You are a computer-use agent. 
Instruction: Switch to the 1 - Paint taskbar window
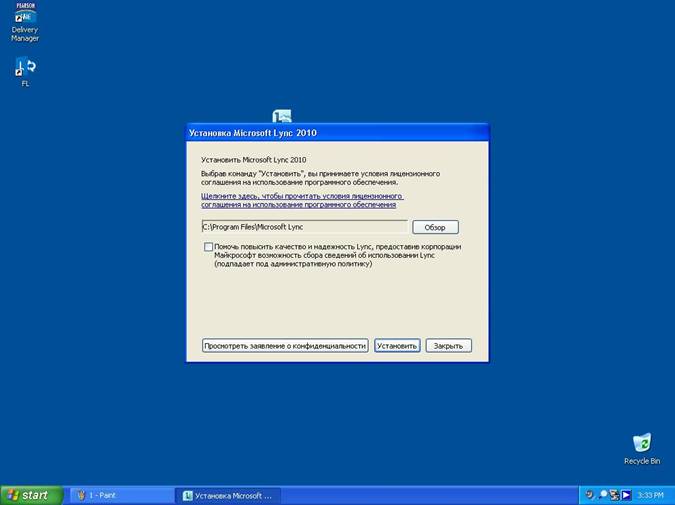tap(121, 496)
